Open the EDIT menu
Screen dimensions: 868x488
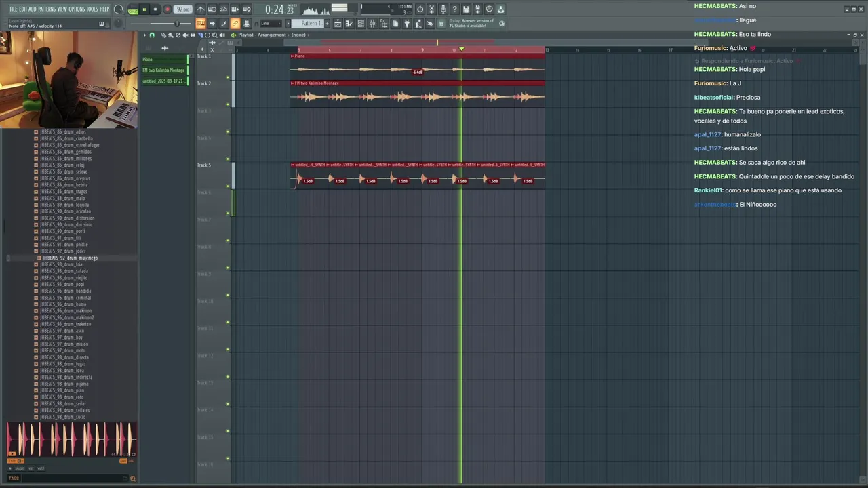(x=22, y=9)
